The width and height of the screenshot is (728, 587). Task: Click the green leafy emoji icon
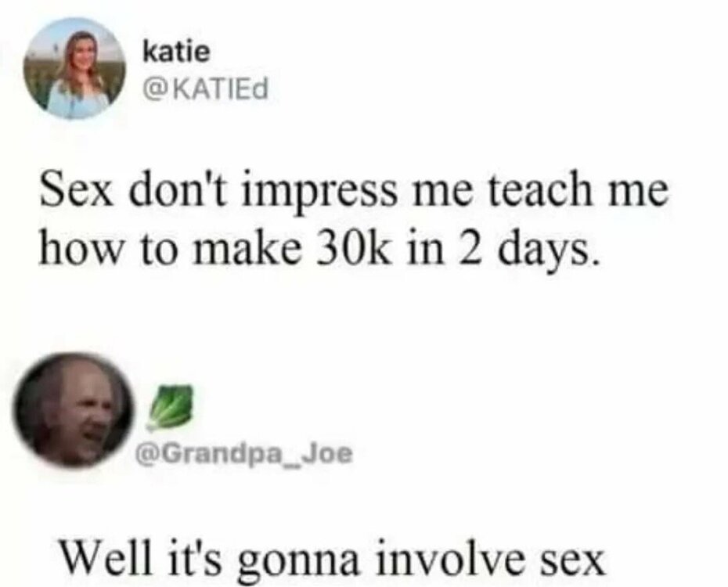169,406
